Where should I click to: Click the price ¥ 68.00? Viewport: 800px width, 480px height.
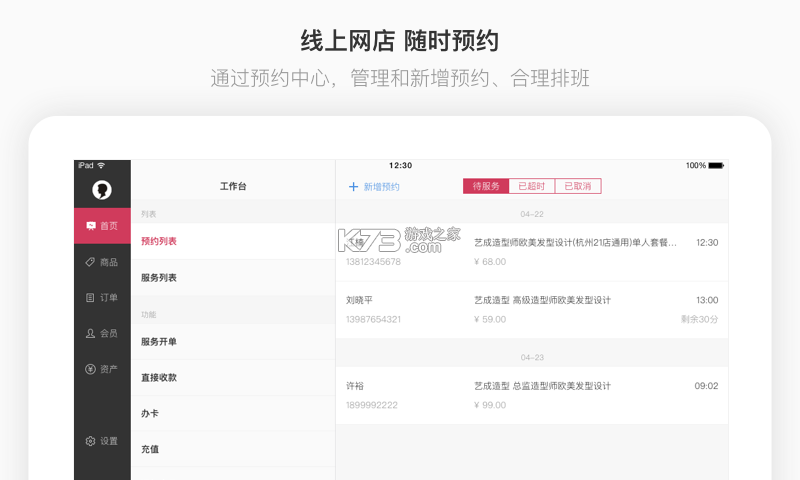coord(490,262)
